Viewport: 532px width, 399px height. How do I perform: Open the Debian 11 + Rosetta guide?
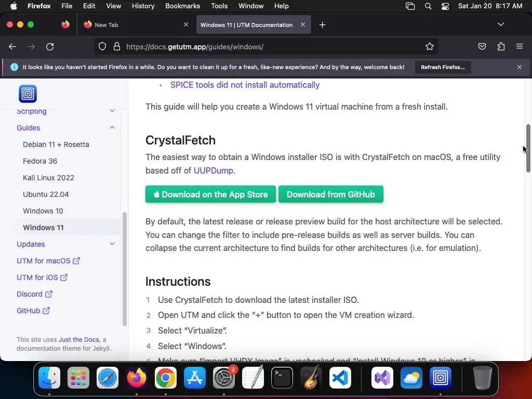(x=56, y=144)
